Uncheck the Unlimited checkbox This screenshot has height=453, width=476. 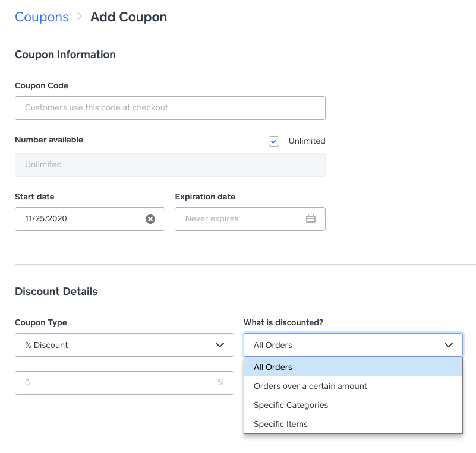coord(274,141)
